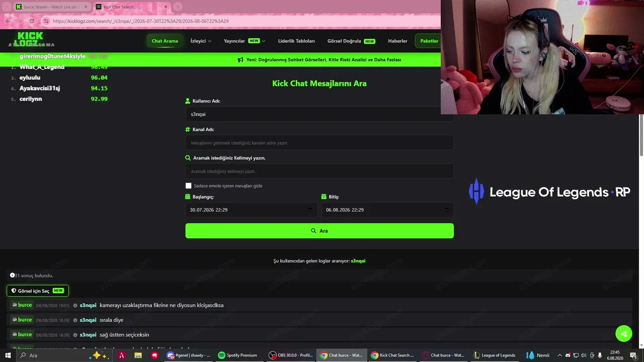
Task: Click the Başlangıç date-time field
Action: (251, 210)
